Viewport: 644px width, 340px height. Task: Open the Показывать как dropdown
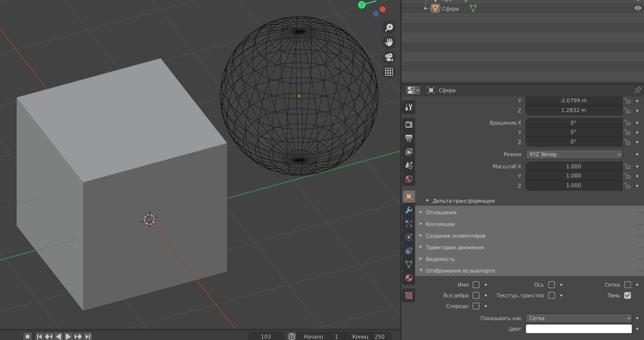point(579,318)
